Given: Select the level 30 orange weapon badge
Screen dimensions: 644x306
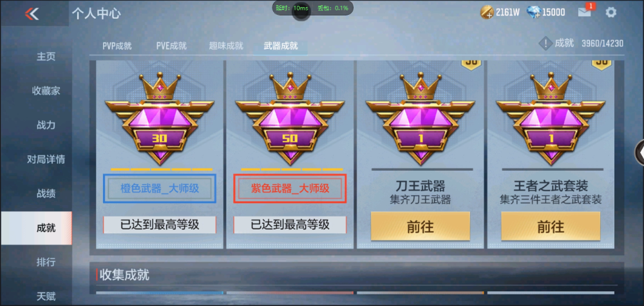Looking at the screenshot, I should 159,119.
